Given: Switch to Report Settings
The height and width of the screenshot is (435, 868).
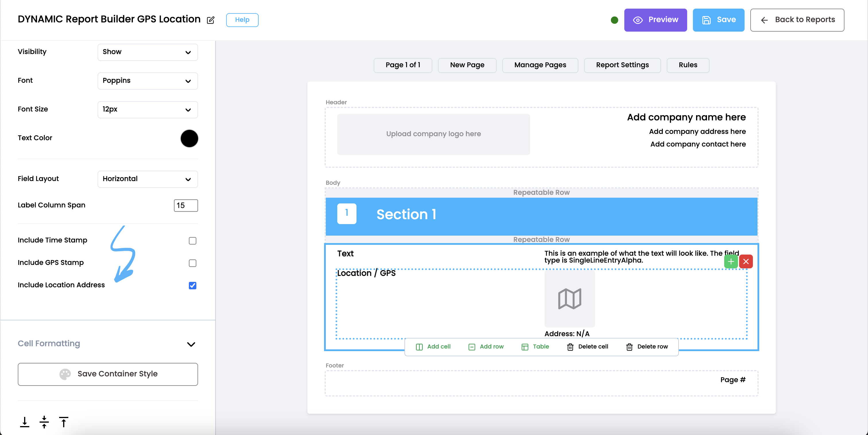Looking at the screenshot, I should [x=622, y=65].
